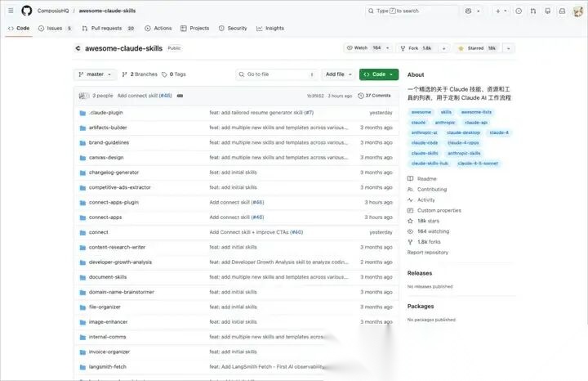Click folder icon beside content-research-writer
Screen dimensions: 588x381
click(82, 248)
